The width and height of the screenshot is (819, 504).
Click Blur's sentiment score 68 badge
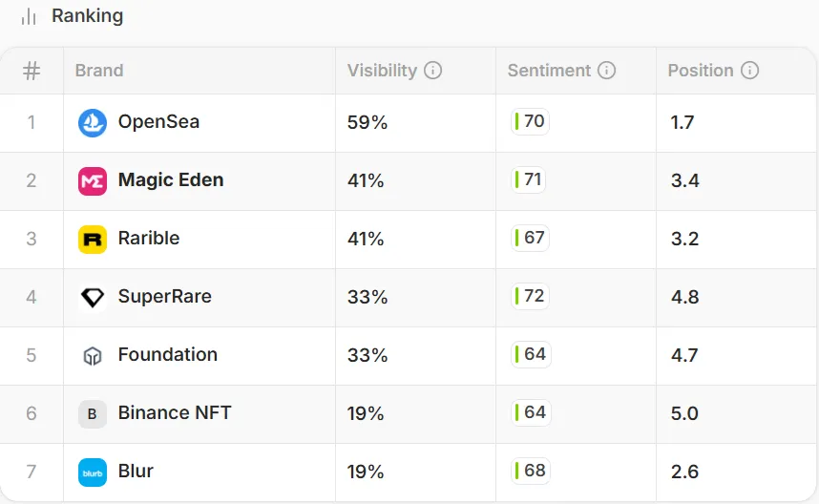point(530,471)
